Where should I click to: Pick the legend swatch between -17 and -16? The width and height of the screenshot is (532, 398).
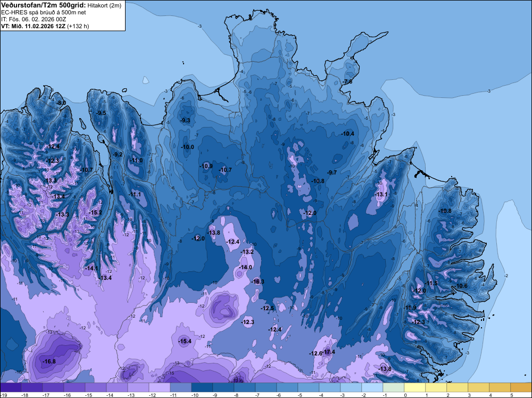[x=53, y=387]
